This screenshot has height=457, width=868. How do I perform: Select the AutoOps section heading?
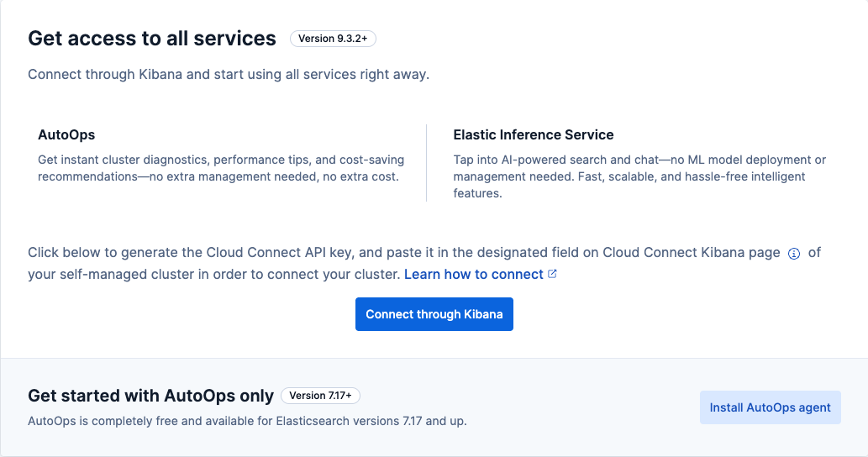[x=66, y=135]
